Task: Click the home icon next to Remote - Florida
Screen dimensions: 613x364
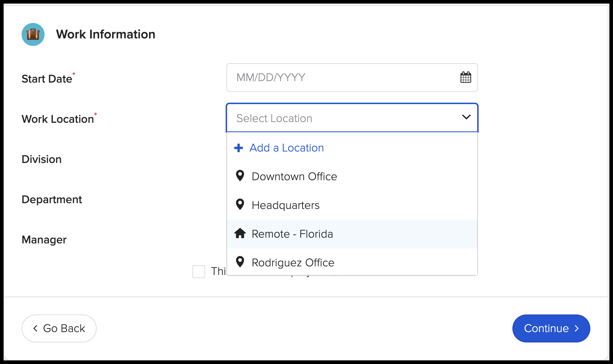Action: (239, 233)
